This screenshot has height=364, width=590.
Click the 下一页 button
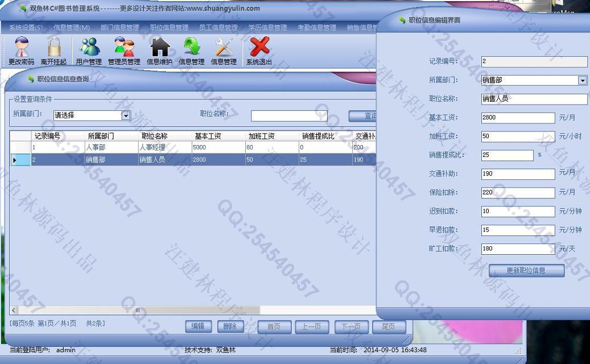tap(352, 327)
